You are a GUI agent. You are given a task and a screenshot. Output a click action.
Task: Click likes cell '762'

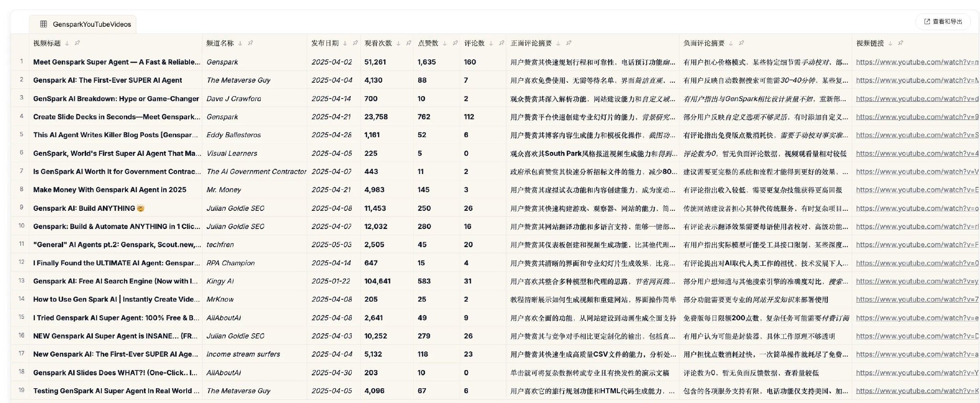pos(424,117)
